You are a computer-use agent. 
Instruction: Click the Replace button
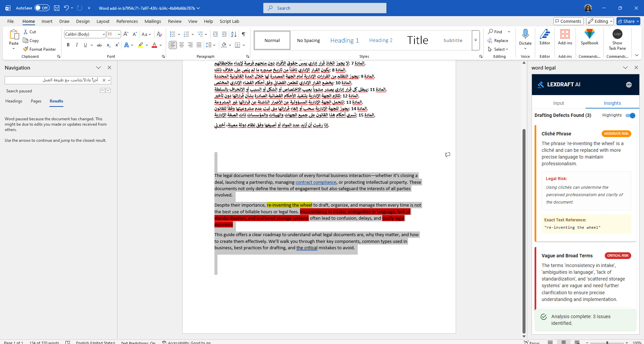pyautogui.click(x=498, y=40)
